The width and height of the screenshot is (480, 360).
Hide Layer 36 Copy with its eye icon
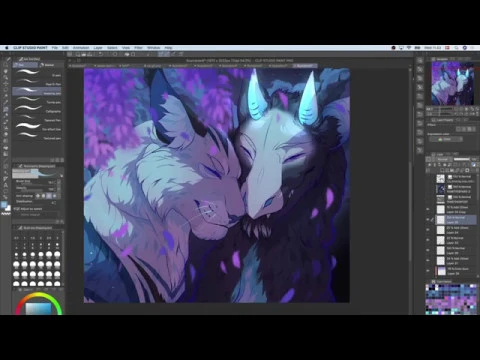[428, 209]
